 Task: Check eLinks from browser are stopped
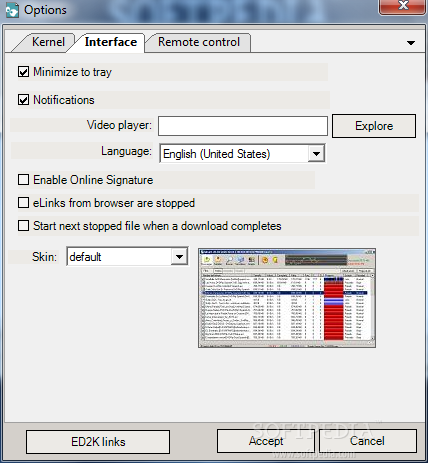click(23, 203)
